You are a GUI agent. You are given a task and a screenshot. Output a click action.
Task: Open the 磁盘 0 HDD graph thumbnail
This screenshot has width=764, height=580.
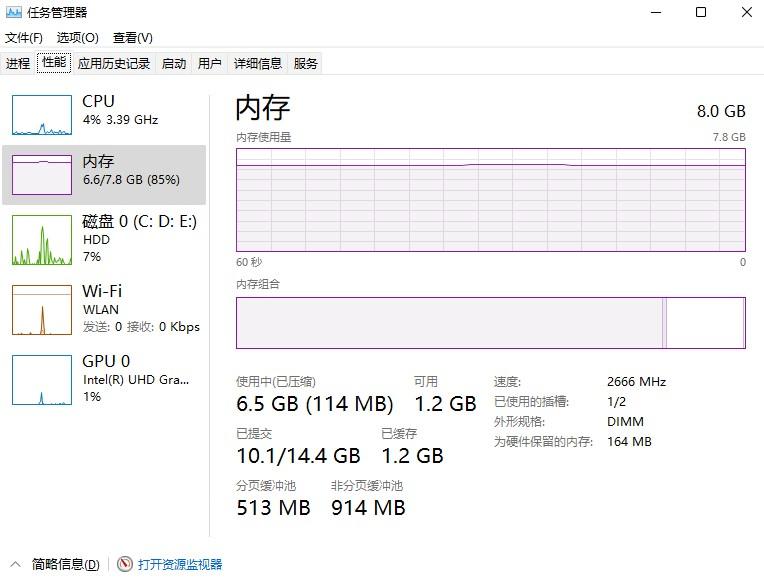click(42, 240)
